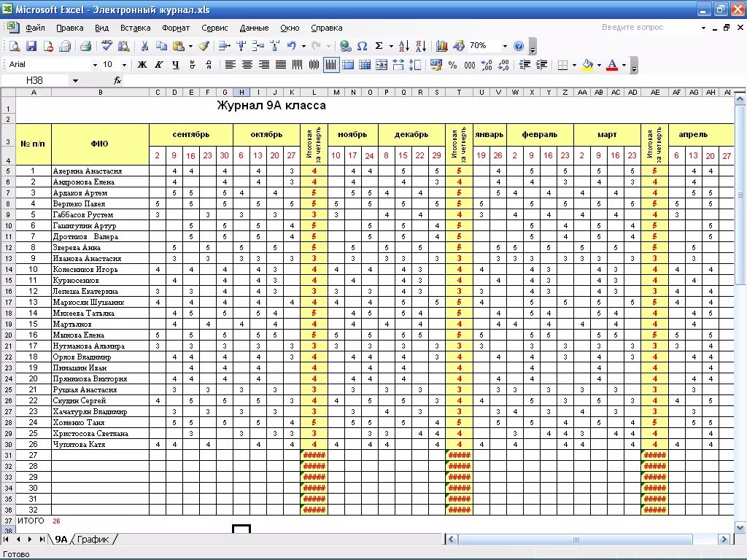This screenshot has height=560, width=747.
Task: Toggle align right
Action: tap(264, 65)
